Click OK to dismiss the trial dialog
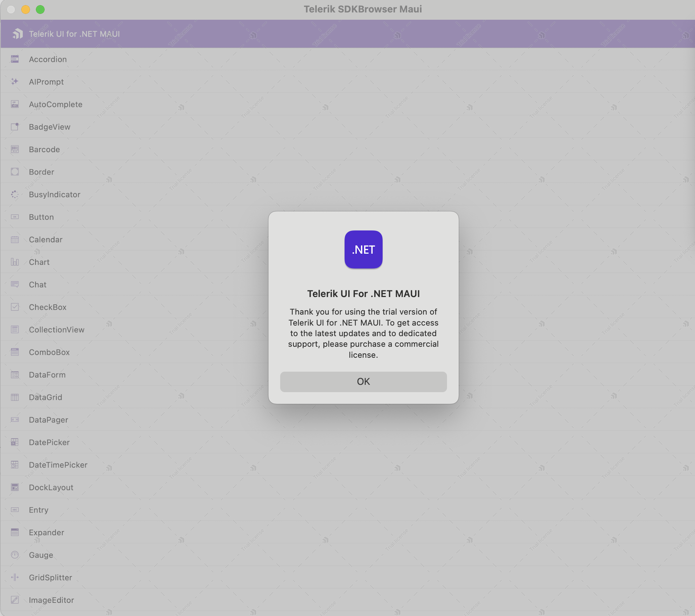695x616 pixels. tap(363, 382)
